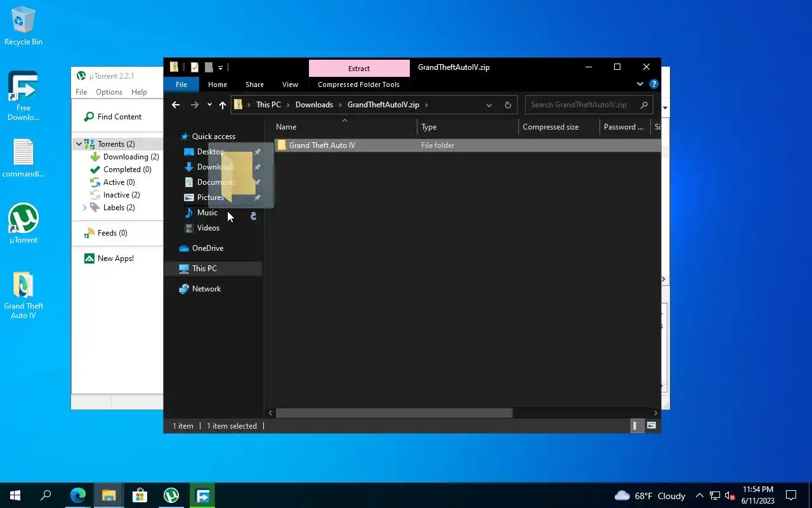Refresh the GrandTheftAutoIV.zip folder view
Screen dimensions: 812x508
click(x=507, y=105)
